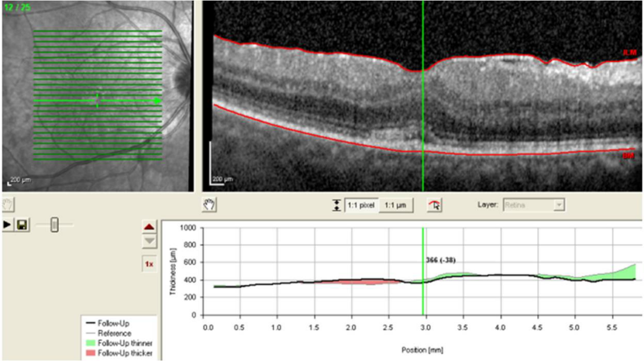Click the green position line in OCT B-scan
644x361 pixels.
pos(423,122)
